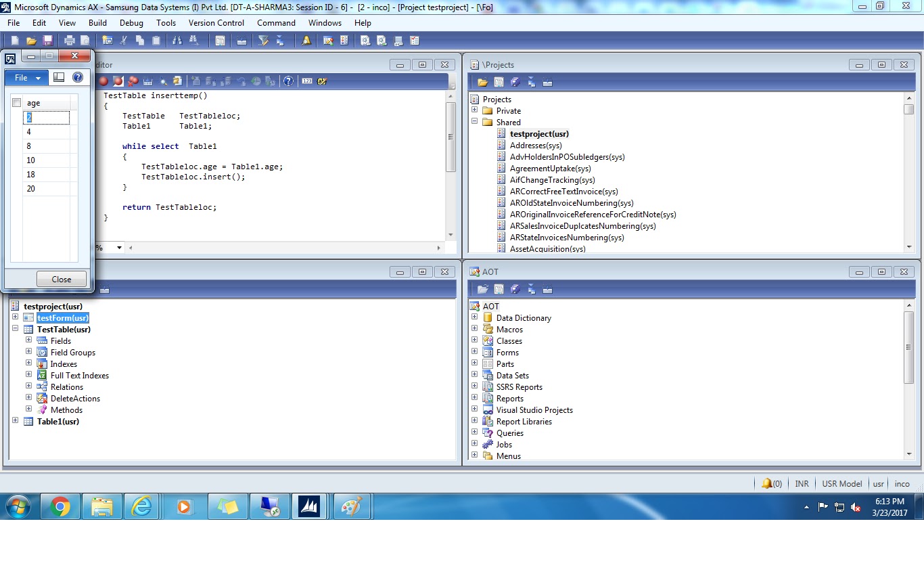This screenshot has height=574, width=924.
Task: Toggle line numbers with the 123 editor icon
Action: click(x=306, y=81)
